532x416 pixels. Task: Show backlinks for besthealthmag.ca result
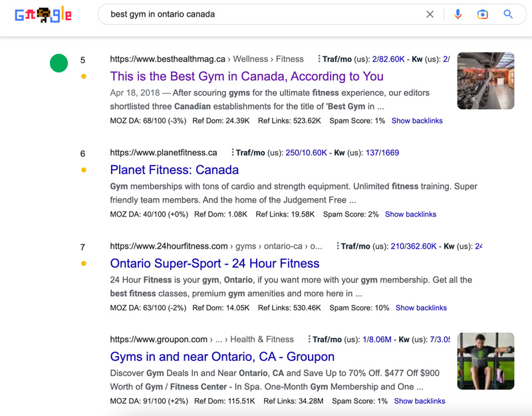tap(417, 121)
